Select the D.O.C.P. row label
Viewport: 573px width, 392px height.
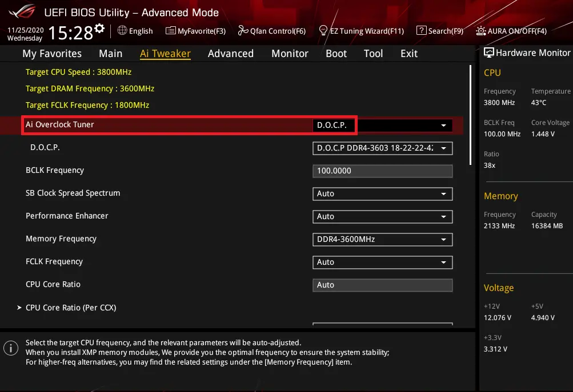(45, 147)
